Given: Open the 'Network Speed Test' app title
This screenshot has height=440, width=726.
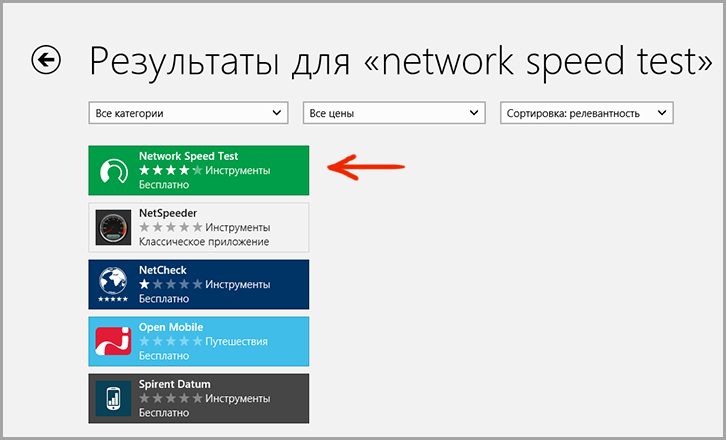Looking at the screenshot, I should tap(188, 156).
